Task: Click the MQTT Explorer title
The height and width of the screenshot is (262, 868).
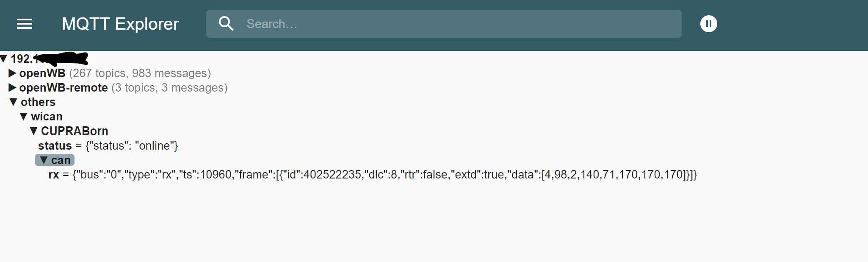Action: [x=120, y=24]
